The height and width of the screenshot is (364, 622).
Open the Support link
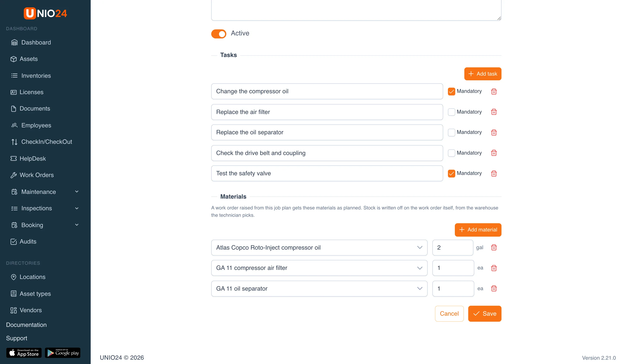tap(17, 338)
